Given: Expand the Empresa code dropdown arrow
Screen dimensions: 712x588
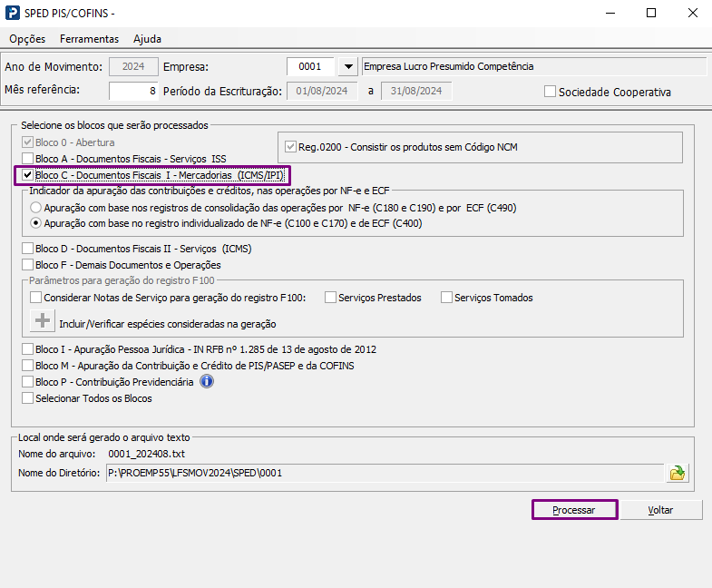Looking at the screenshot, I should (x=347, y=66).
